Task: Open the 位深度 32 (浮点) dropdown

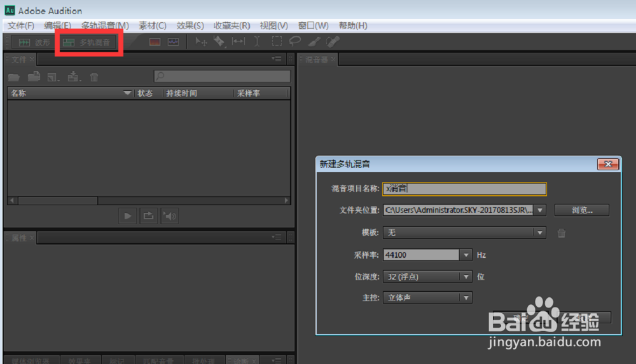Action: tap(427, 276)
